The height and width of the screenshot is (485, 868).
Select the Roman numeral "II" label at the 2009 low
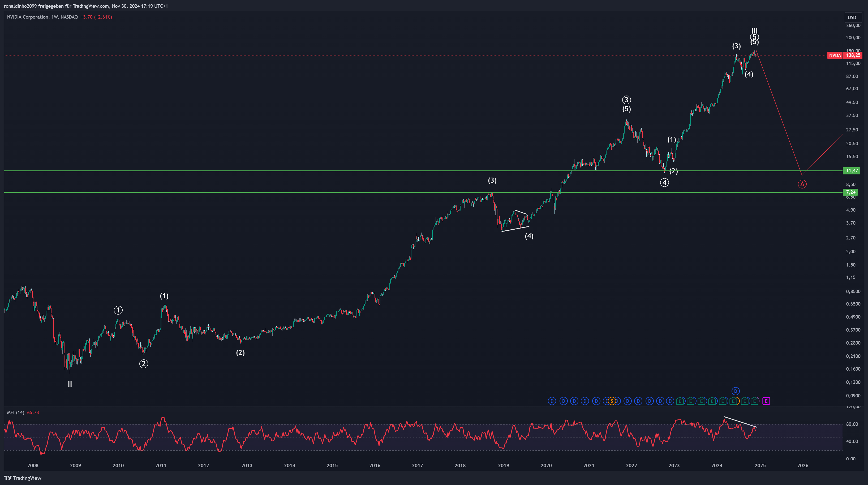[x=70, y=384]
